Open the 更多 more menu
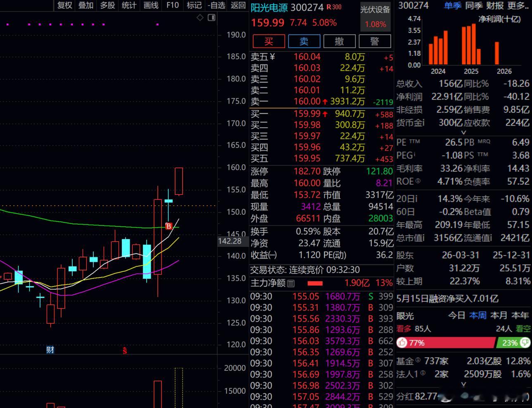The height and width of the screenshot is (408, 532). point(518,5)
